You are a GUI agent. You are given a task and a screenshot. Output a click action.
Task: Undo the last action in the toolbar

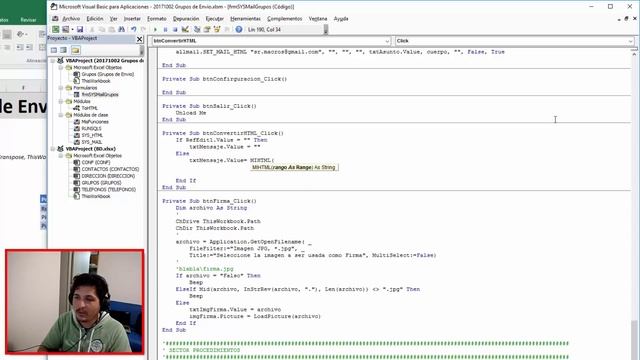tap(133, 29)
